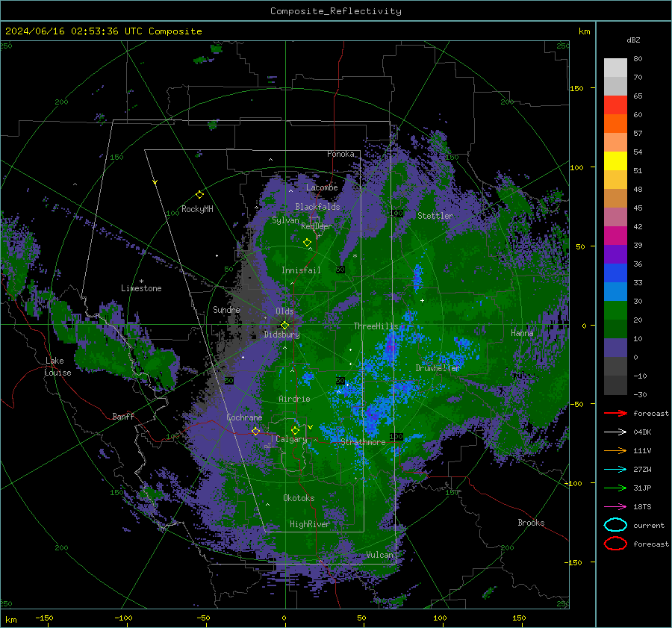The height and width of the screenshot is (628, 672).
Task: Click the Airdrie city label
Action: click(294, 399)
